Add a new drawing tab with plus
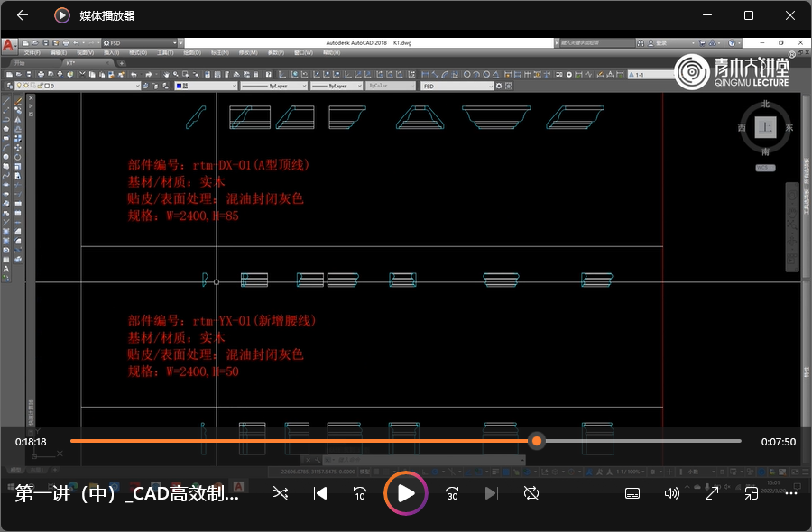The width and height of the screenshot is (812, 532). (121, 63)
